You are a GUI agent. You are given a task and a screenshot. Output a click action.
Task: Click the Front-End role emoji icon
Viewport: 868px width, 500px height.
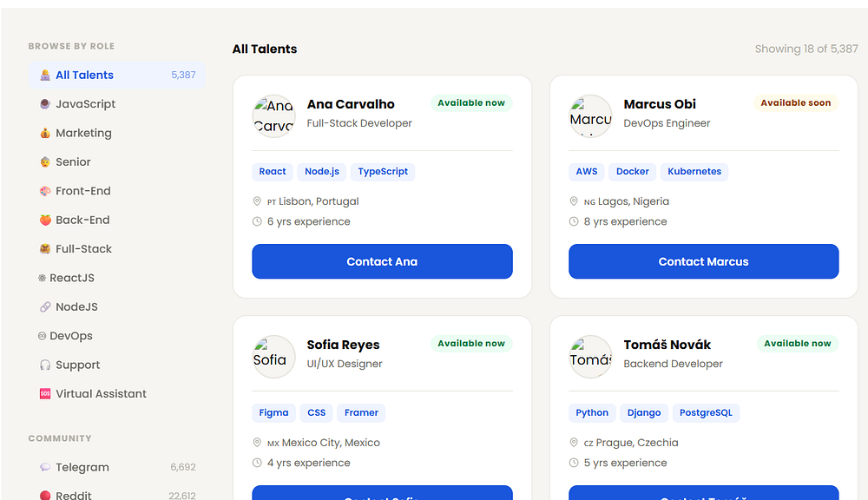45,191
